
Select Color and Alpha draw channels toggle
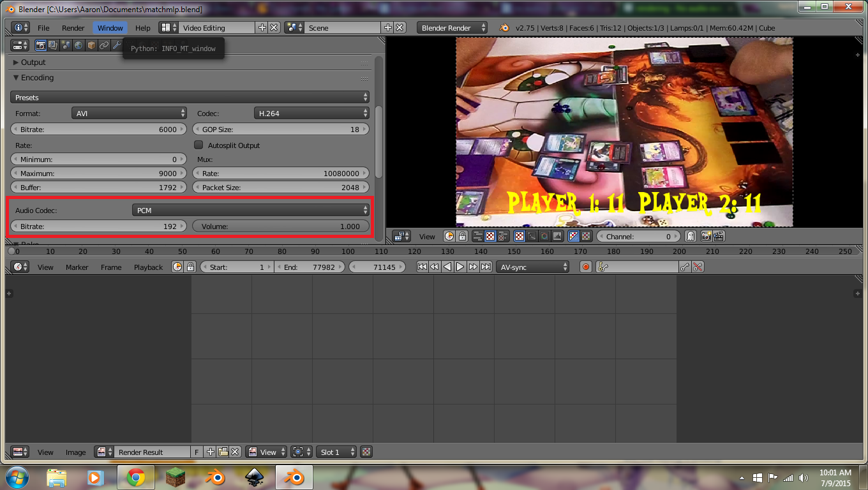pyautogui.click(x=574, y=236)
